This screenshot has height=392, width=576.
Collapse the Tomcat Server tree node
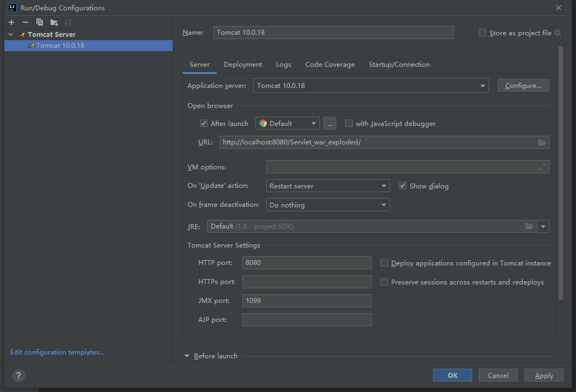click(x=11, y=35)
